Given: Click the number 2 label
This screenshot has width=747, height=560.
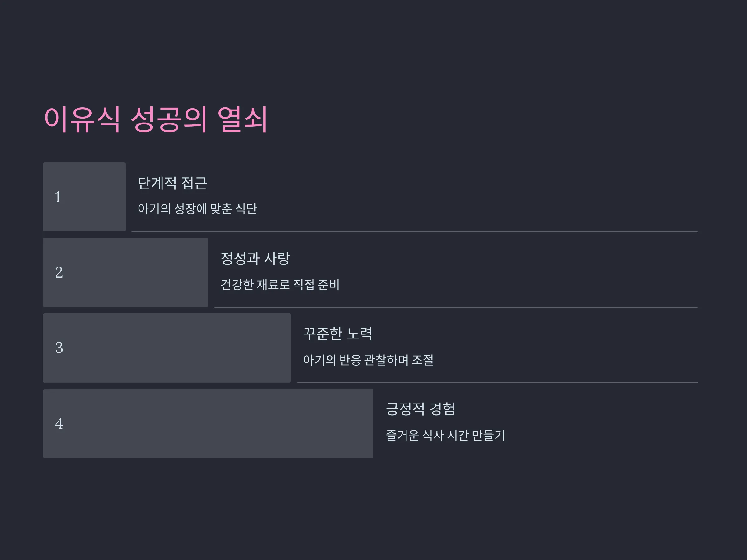Looking at the screenshot, I should click(x=59, y=273).
